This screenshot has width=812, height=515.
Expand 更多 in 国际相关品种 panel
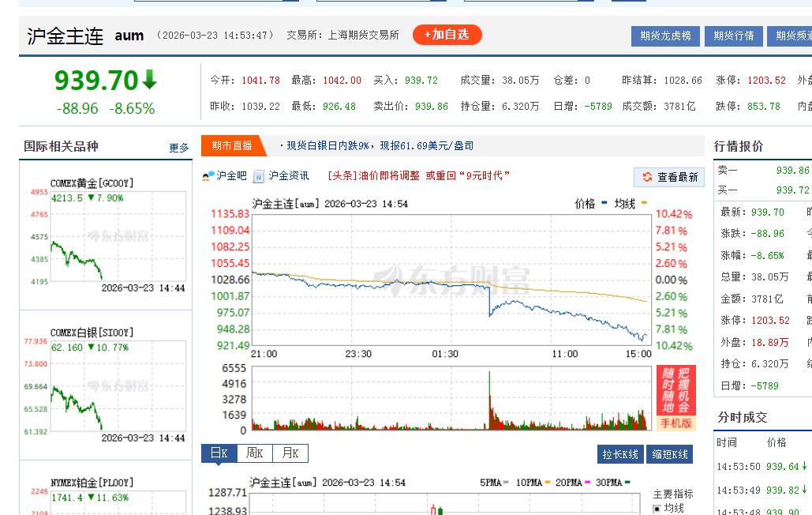coord(179,148)
